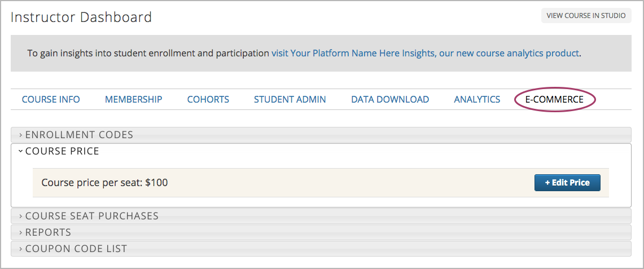Expand the Course Seat Purchases section
Screen dimensions: 644x269
coord(92,216)
